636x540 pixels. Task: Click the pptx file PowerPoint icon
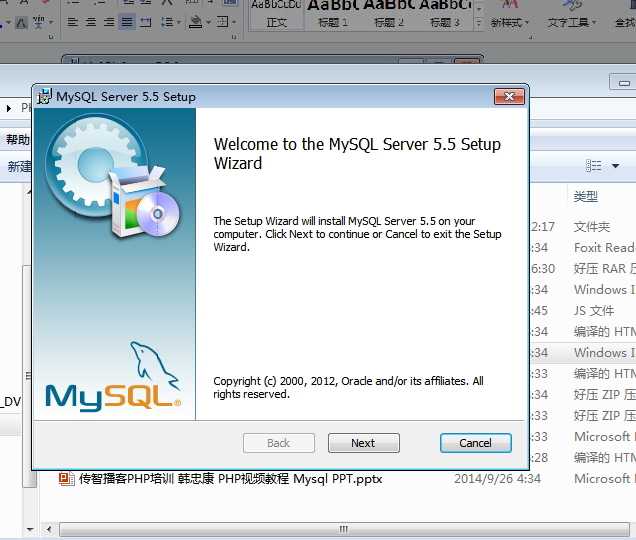67,479
